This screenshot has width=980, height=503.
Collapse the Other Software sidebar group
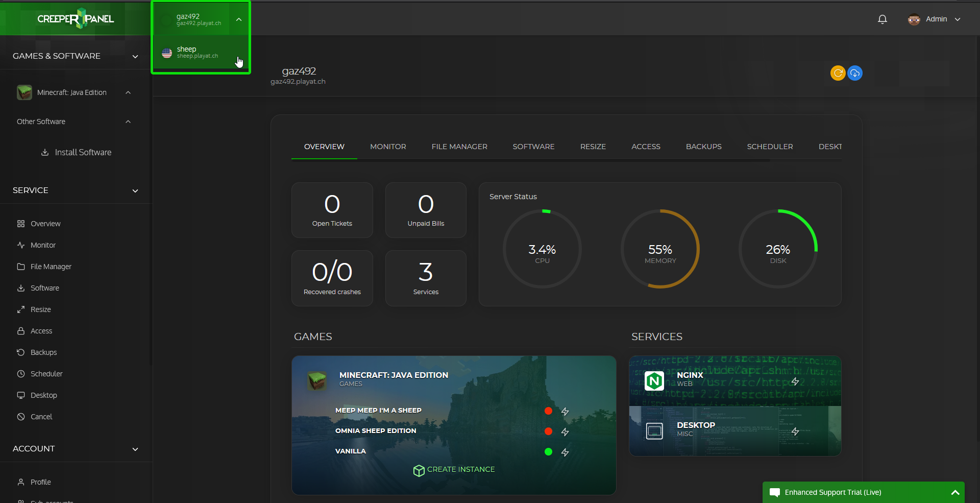[x=128, y=122]
